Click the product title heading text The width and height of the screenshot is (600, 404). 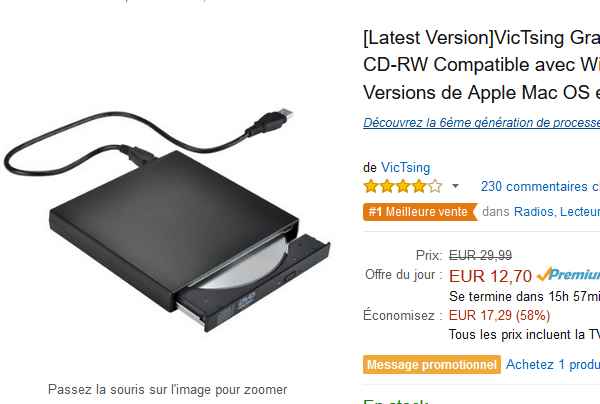(x=481, y=65)
